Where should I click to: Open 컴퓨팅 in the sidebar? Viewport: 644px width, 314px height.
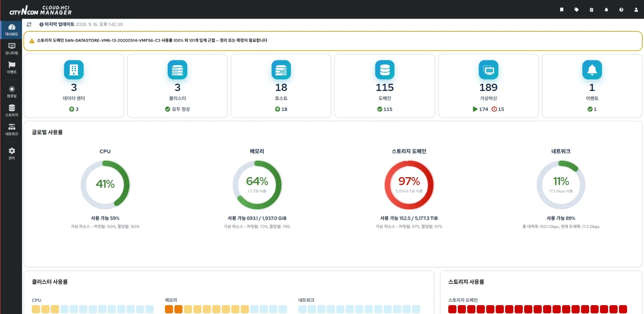point(11,92)
